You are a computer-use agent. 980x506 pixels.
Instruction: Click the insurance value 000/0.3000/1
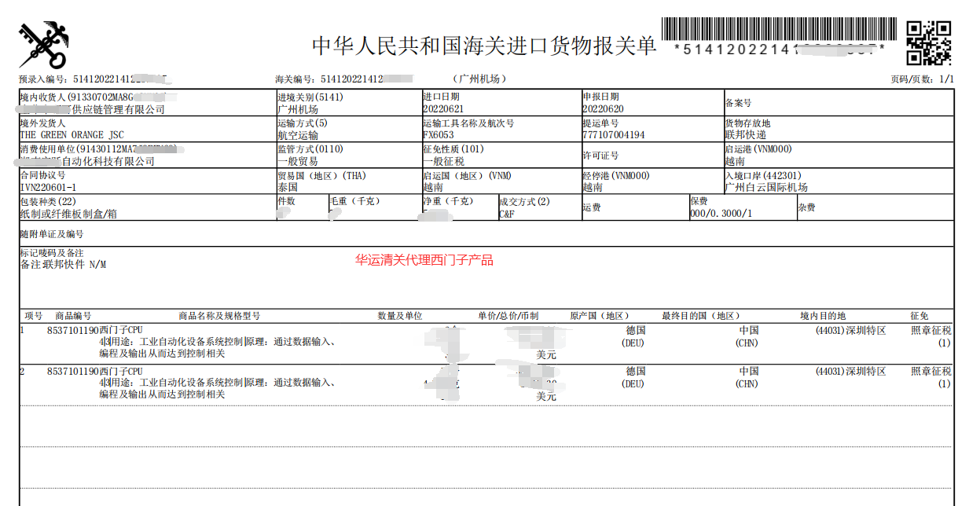[x=721, y=214]
